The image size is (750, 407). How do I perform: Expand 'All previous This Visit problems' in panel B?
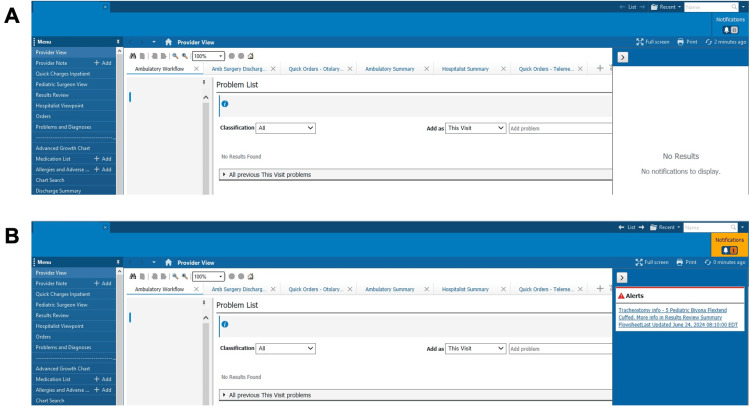pos(269,395)
